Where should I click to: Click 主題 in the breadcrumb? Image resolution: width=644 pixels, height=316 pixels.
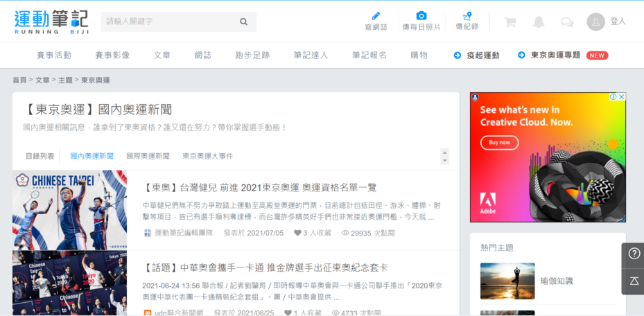click(65, 80)
